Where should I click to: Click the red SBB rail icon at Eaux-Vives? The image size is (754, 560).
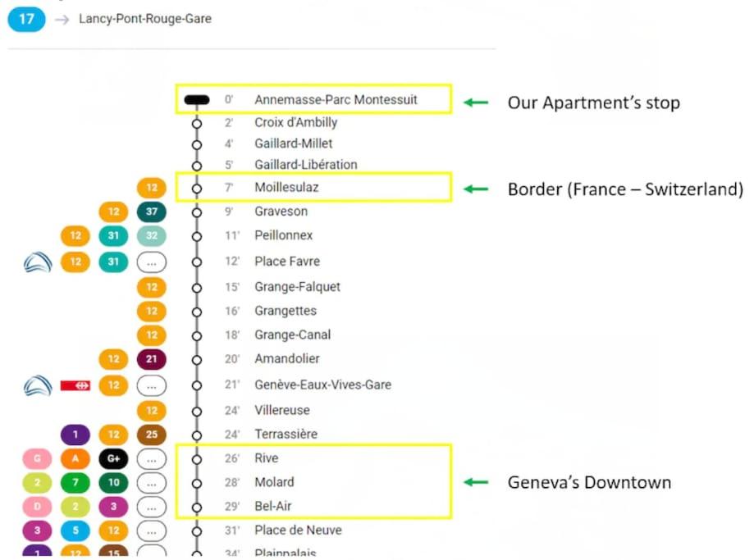[x=75, y=385]
